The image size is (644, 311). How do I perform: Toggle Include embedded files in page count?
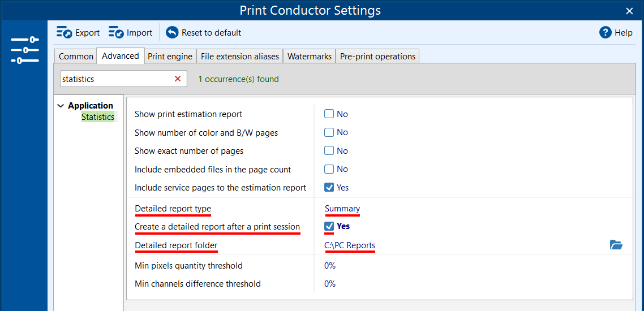329,169
